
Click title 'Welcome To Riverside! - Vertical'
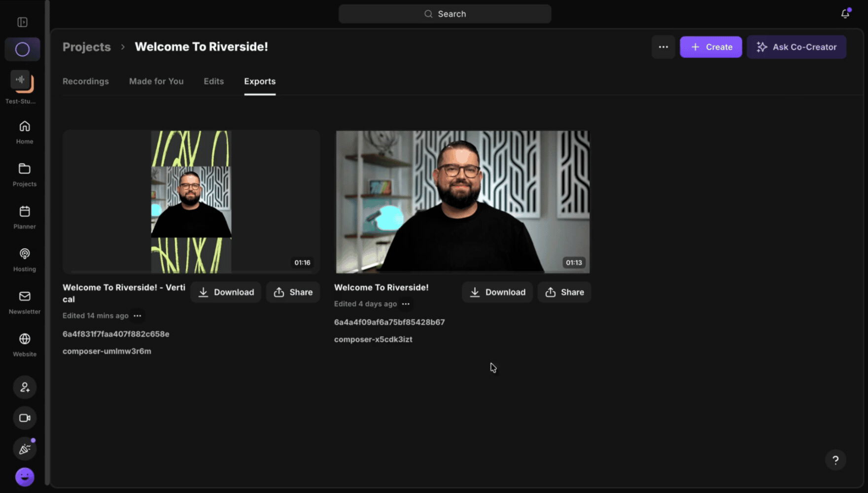[124, 293]
